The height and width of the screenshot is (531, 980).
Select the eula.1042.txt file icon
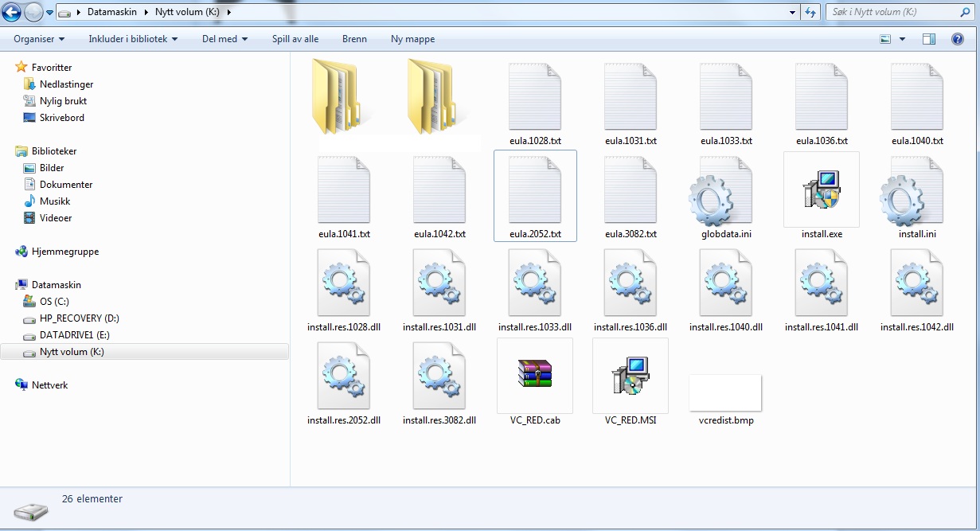(439, 189)
